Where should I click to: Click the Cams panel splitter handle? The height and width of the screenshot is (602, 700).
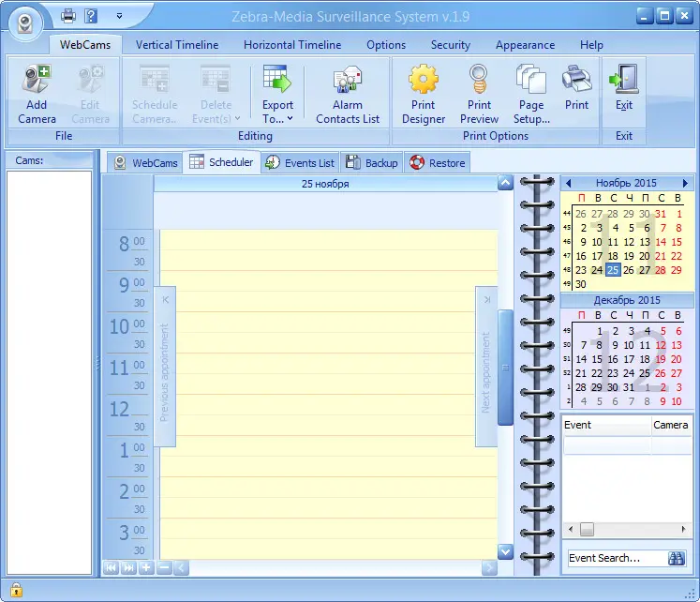[97, 364]
